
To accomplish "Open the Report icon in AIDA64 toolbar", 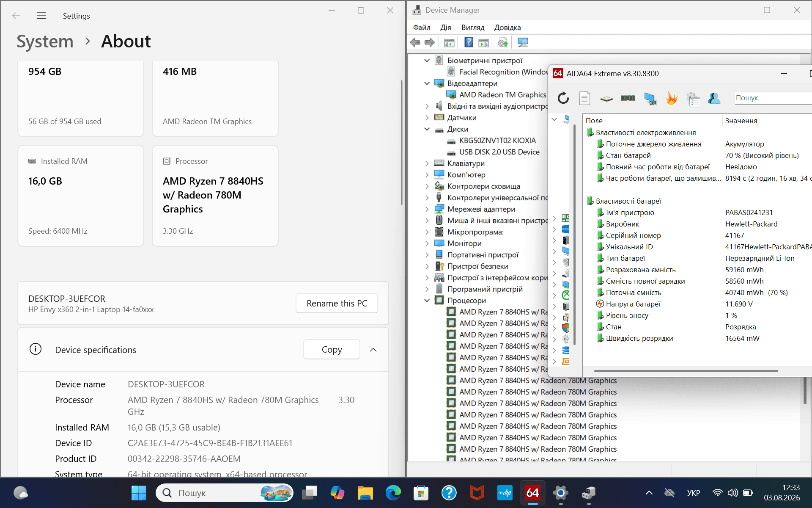I will (584, 98).
